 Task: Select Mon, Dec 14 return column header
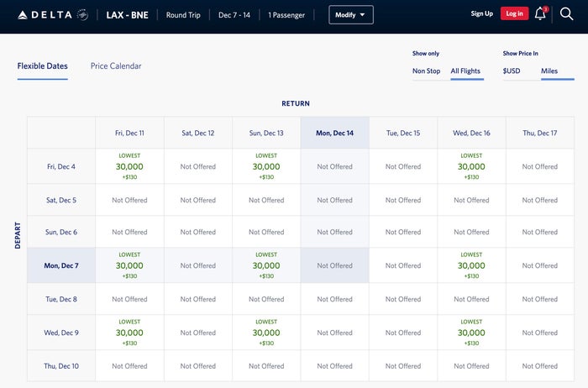[335, 133]
